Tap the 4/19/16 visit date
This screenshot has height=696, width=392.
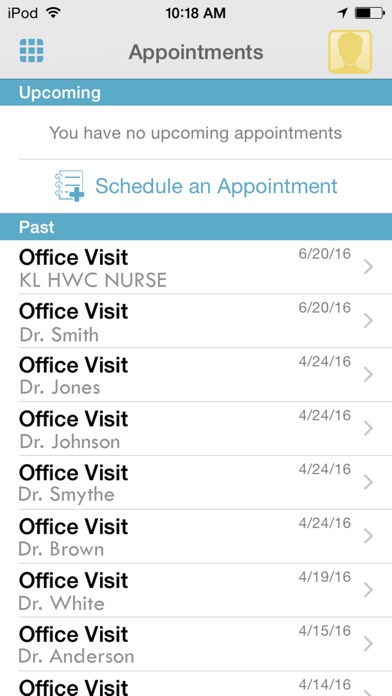325,577
